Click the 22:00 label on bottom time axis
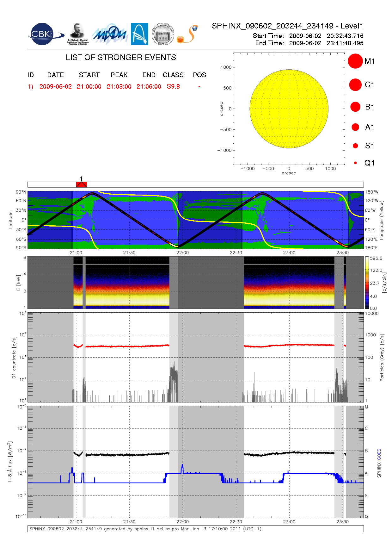This screenshot has width=392, height=555. [x=182, y=522]
